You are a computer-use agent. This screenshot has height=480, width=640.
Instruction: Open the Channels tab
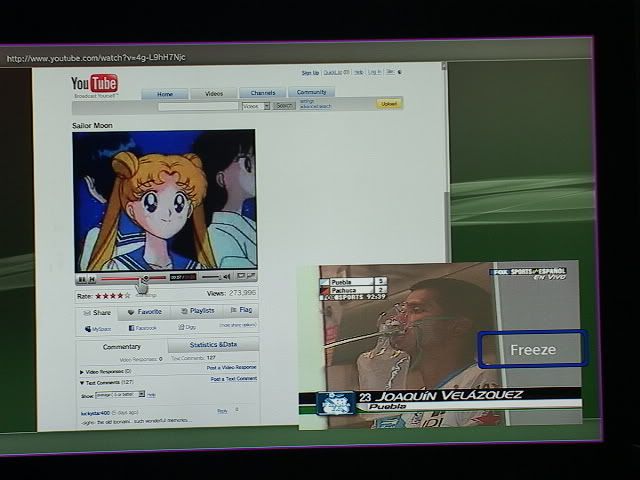pos(262,93)
